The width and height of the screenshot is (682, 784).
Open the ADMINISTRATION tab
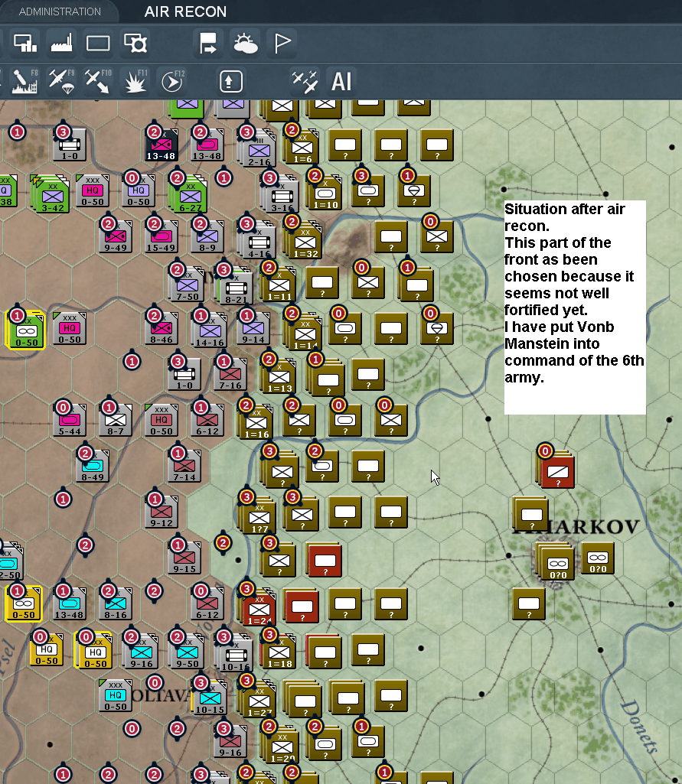60,11
